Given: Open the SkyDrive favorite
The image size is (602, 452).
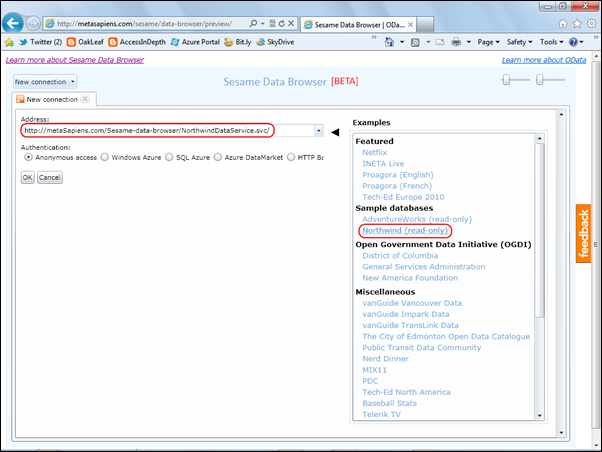Looking at the screenshot, I should 275,42.
